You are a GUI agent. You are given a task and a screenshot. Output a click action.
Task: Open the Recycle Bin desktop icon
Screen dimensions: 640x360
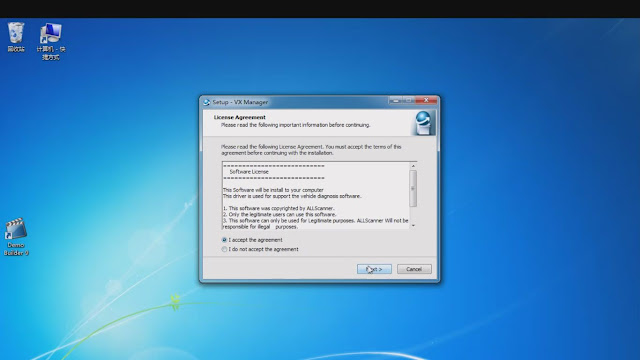[16, 37]
